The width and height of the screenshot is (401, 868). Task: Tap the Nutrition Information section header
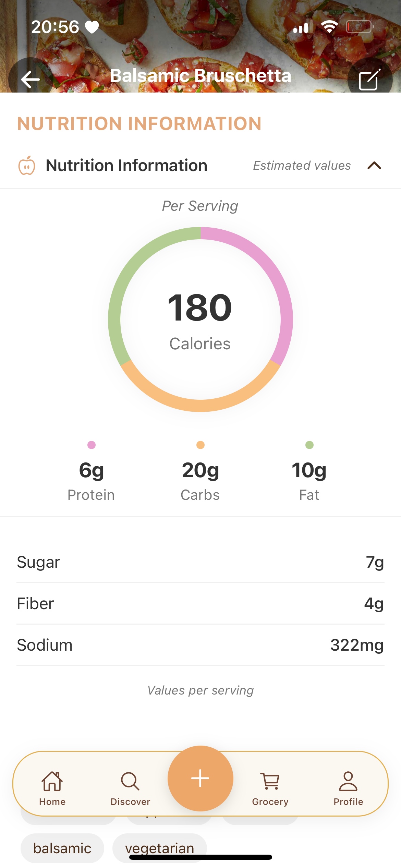tap(126, 166)
